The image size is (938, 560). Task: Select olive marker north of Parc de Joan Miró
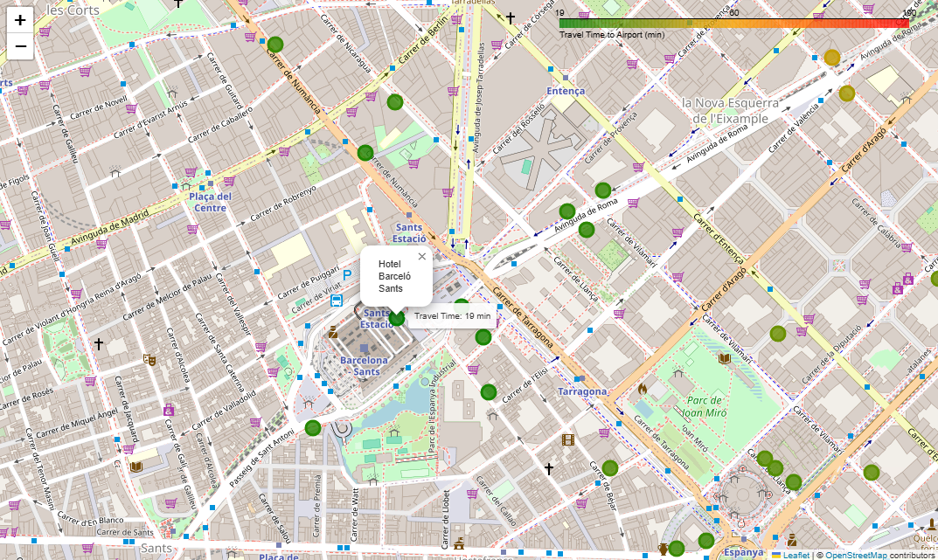(778, 334)
